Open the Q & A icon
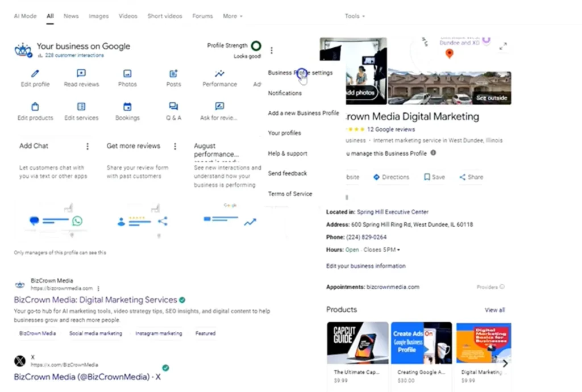 coord(173,107)
